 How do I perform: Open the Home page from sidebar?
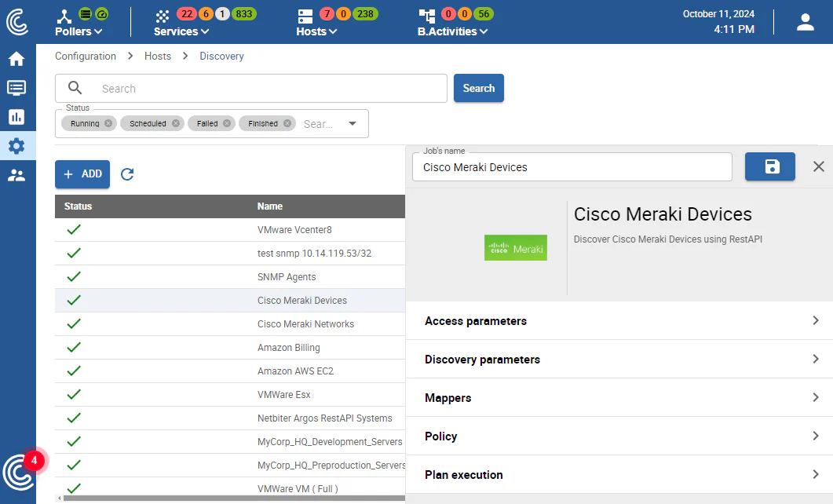[16, 58]
